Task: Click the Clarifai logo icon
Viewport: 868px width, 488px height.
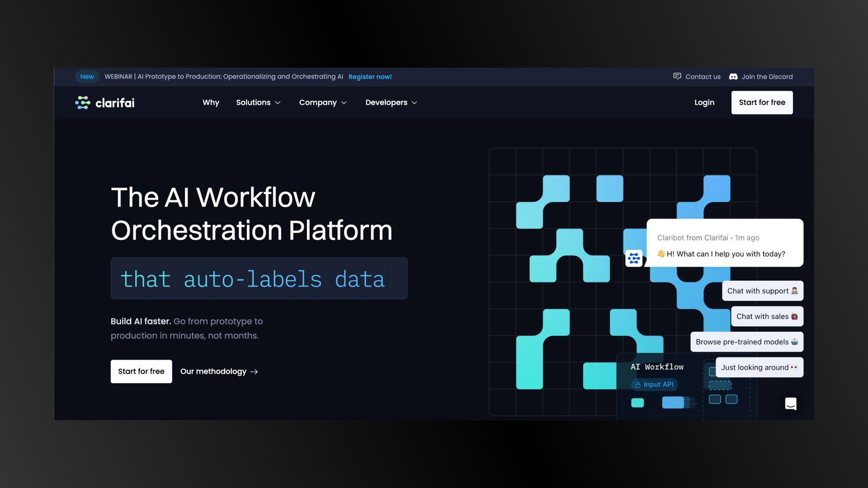Action: (83, 103)
